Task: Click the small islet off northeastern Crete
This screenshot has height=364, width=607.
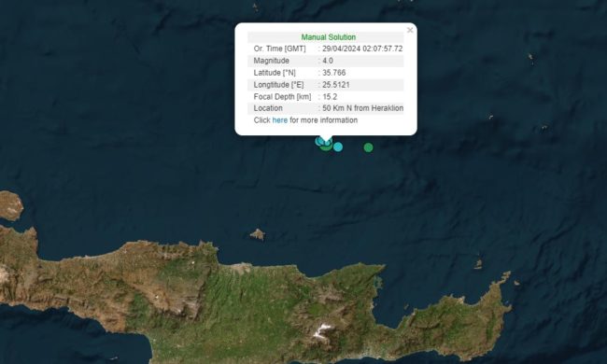Action: click(478, 264)
